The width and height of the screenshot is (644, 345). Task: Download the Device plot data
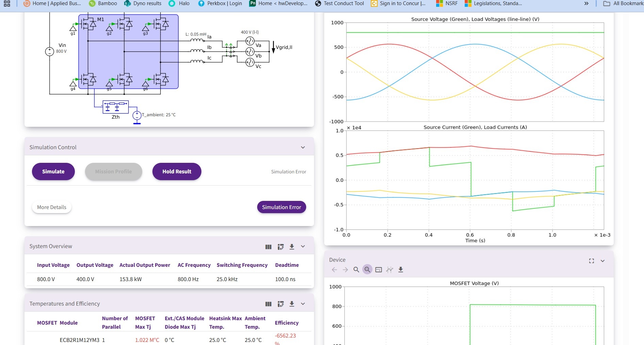tap(401, 270)
